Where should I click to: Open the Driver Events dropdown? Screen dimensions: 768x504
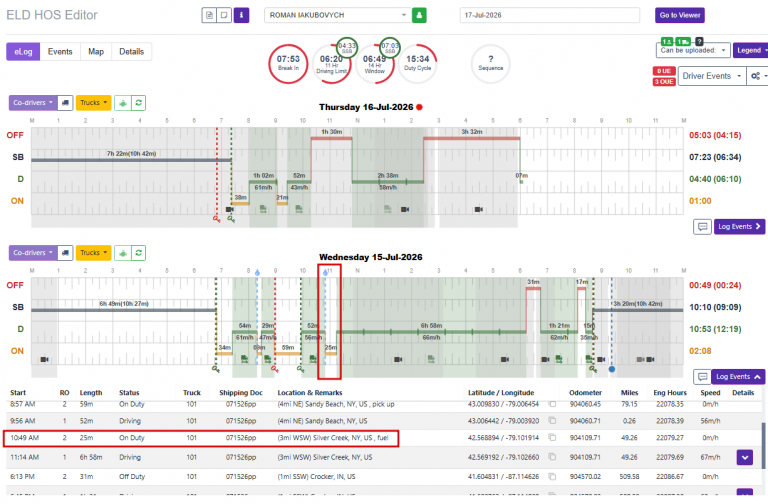(x=712, y=76)
